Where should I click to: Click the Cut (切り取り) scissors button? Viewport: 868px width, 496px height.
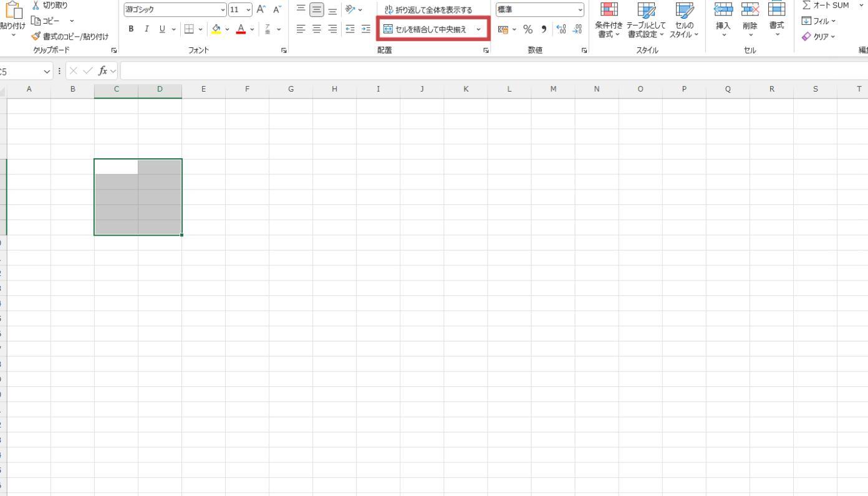click(50, 5)
